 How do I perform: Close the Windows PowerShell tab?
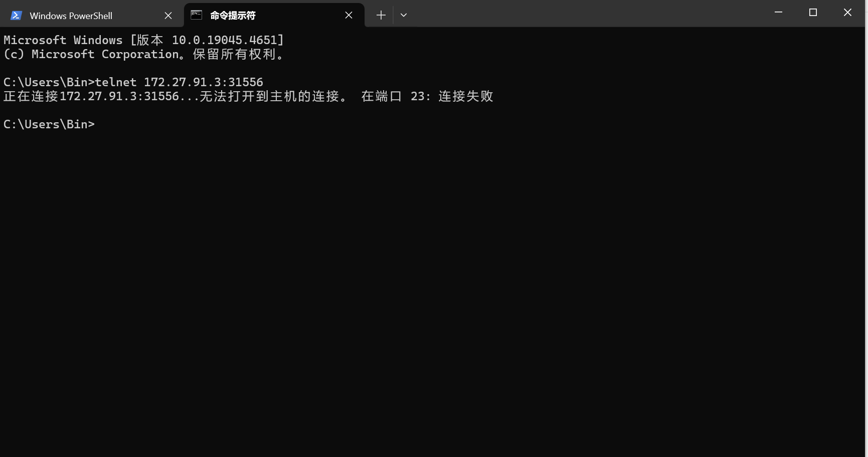pos(168,16)
